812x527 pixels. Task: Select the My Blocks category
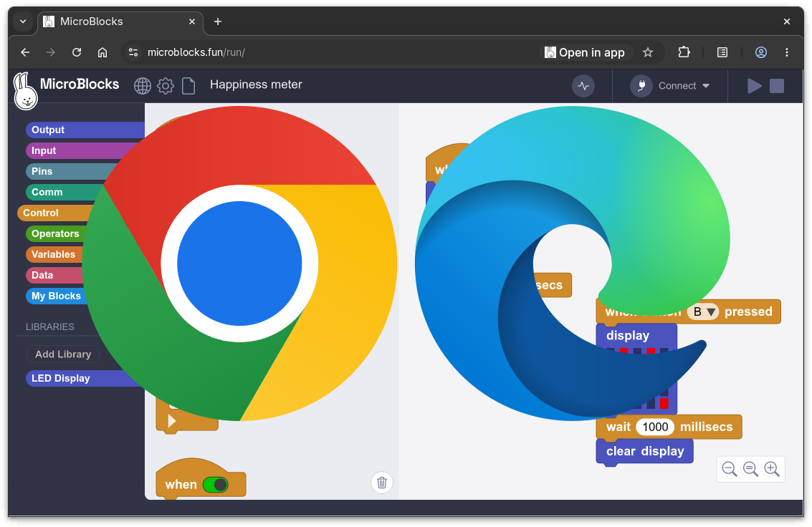56,296
